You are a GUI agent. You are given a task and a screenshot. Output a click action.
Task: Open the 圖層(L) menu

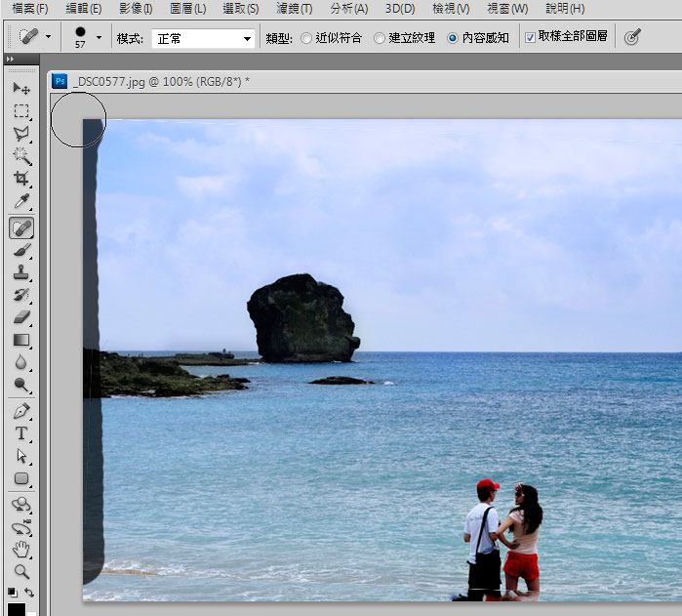click(188, 8)
